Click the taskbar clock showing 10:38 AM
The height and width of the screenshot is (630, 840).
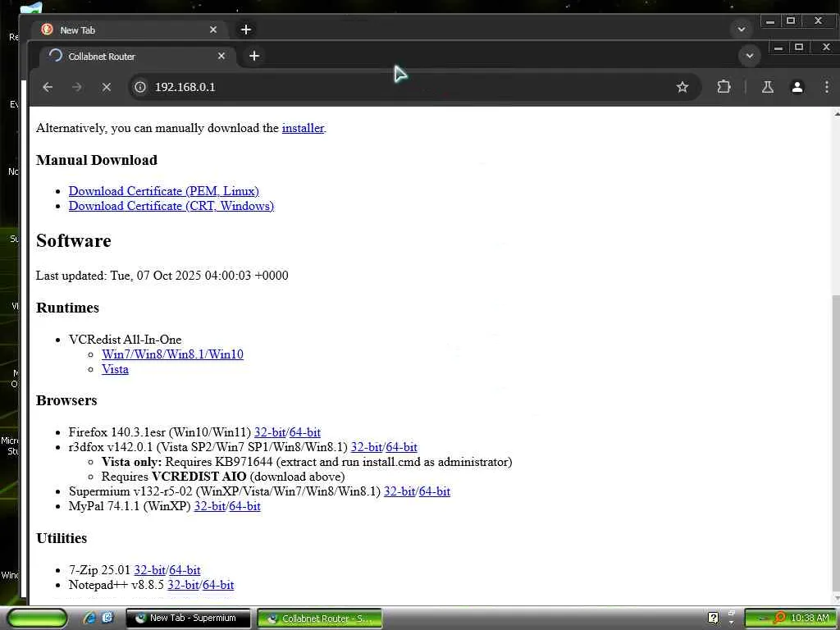click(x=810, y=619)
